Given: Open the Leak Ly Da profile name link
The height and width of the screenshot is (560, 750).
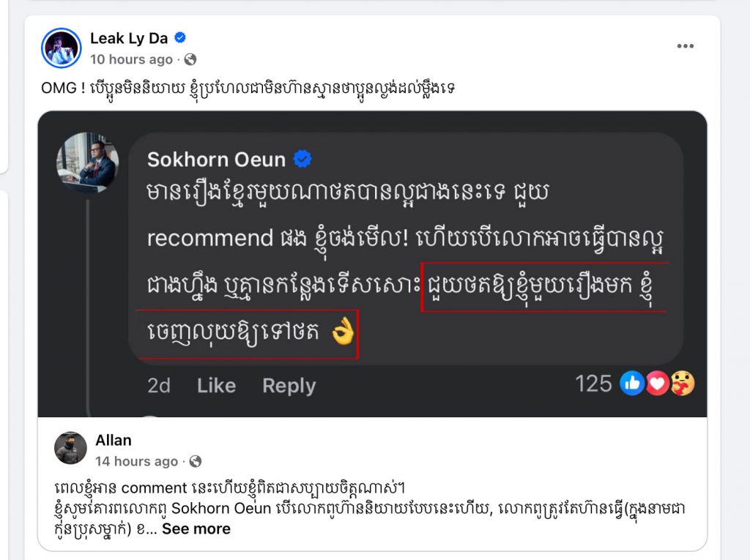Looking at the screenshot, I should tap(129, 38).
